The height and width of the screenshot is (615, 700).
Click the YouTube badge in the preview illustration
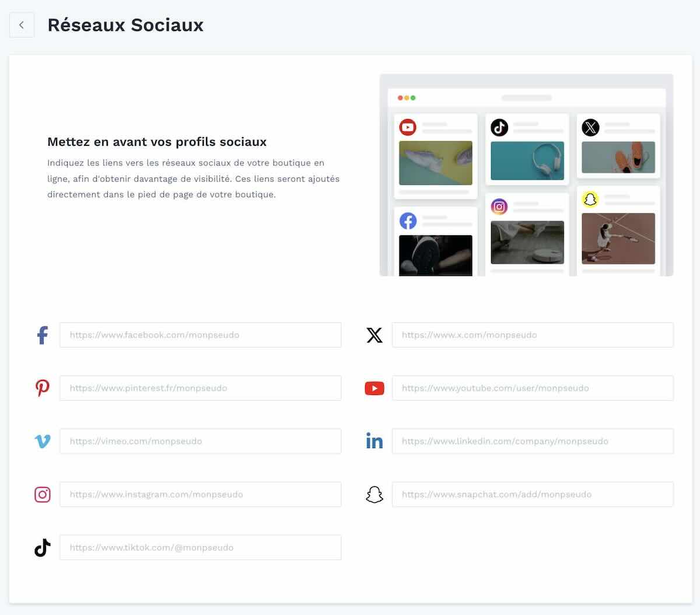(x=408, y=127)
